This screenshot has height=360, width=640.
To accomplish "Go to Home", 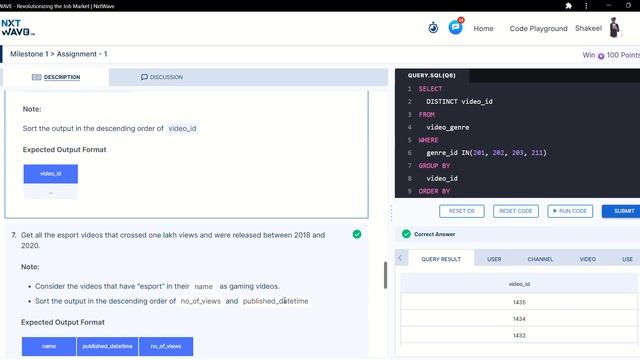I will [x=483, y=29].
